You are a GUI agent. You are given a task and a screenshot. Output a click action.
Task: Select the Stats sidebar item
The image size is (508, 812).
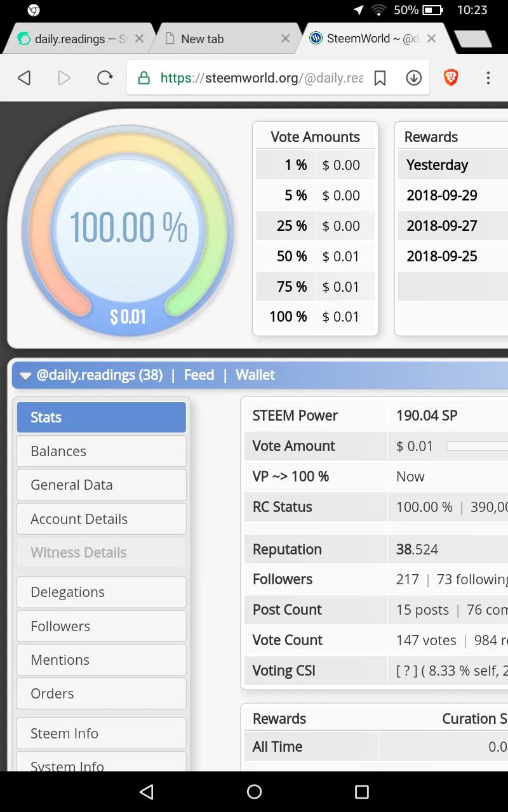pyautogui.click(x=102, y=417)
